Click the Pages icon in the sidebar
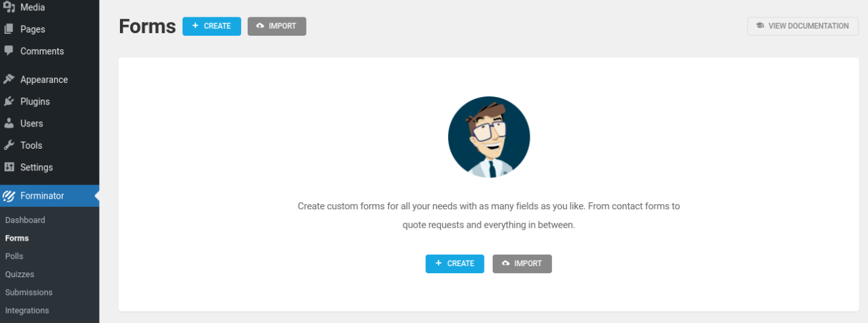The width and height of the screenshot is (868, 323). (9, 29)
